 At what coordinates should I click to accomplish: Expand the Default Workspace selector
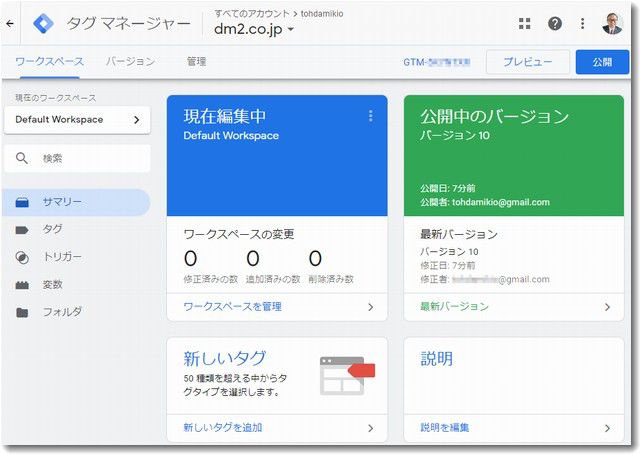point(77,120)
